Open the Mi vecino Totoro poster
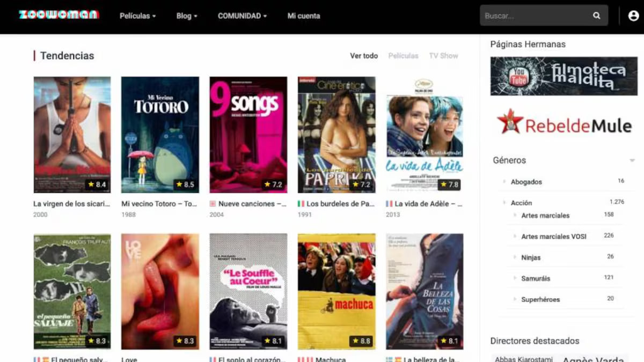The image size is (644, 362). tap(160, 135)
